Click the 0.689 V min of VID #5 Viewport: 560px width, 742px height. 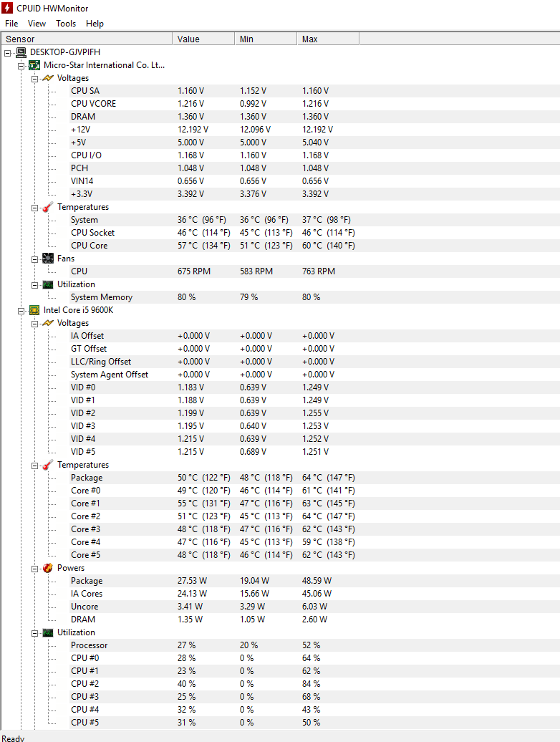pyautogui.click(x=253, y=452)
